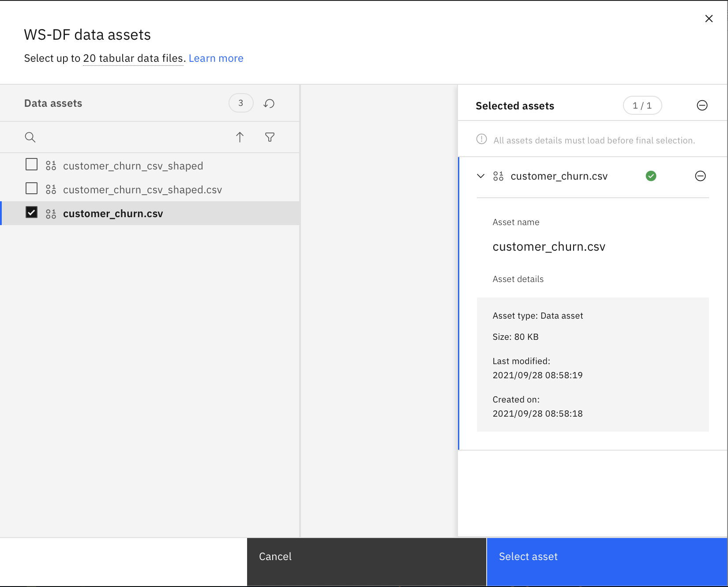Collapse the customer_churn.csv details chevron

click(480, 176)
